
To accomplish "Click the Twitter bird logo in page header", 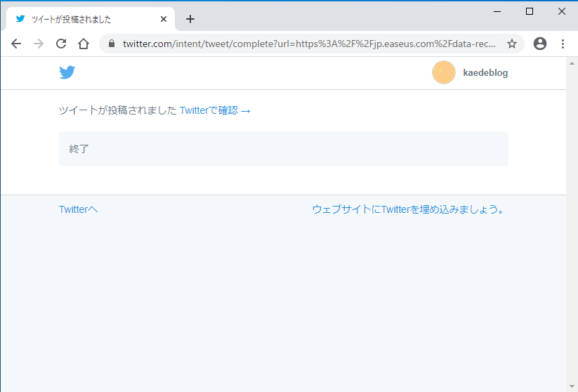I will [67, 72].
